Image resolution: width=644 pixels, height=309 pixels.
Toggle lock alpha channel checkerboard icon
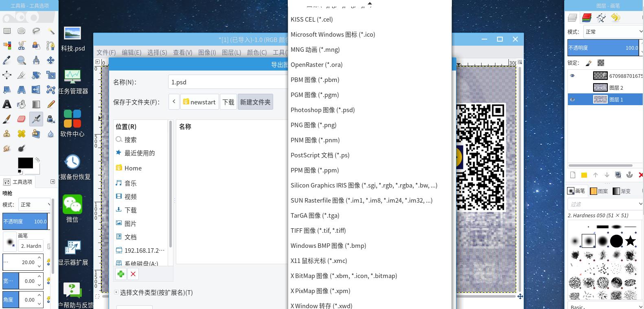coord(601,63)
